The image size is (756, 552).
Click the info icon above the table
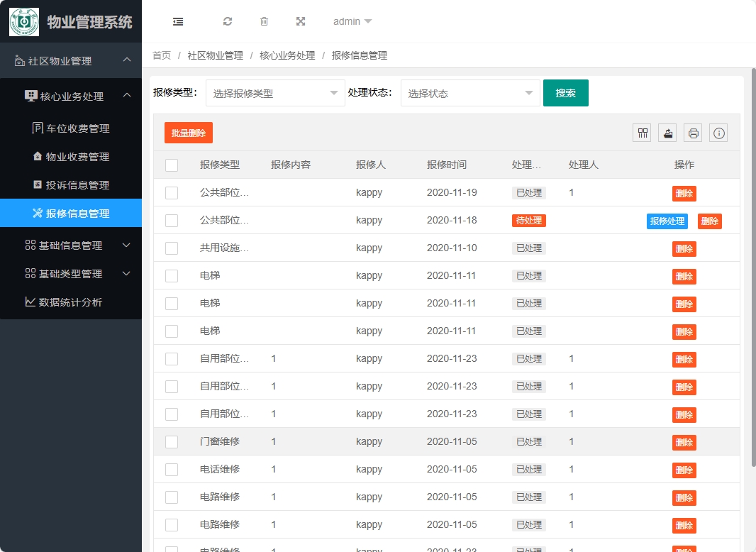718,133
